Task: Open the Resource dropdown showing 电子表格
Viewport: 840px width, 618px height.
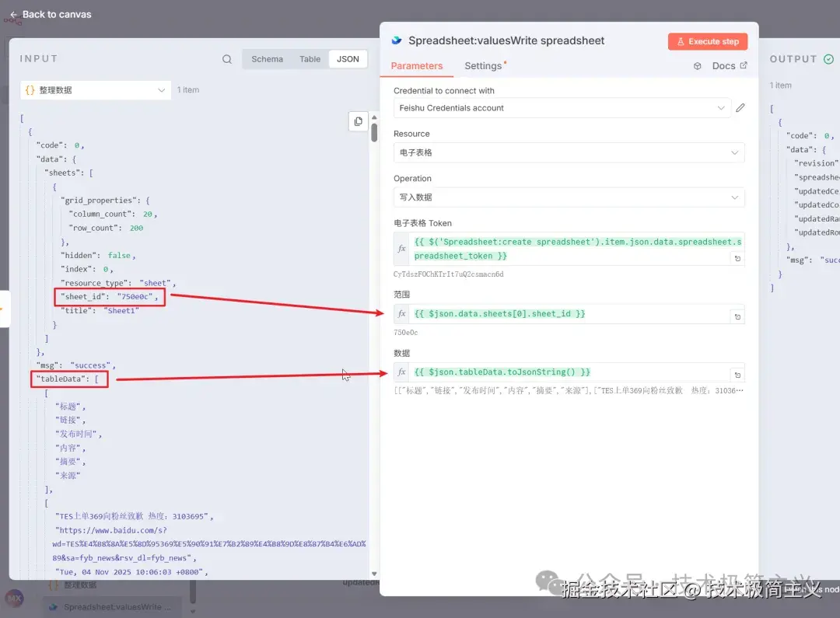Action: pyautogui.click(x=569, y=152)
